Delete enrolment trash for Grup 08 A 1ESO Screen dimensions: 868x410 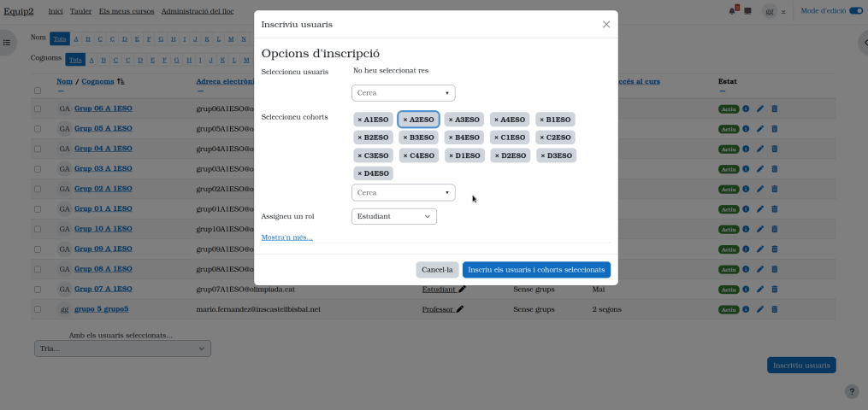pyautogui.click(x=775, y=269)
